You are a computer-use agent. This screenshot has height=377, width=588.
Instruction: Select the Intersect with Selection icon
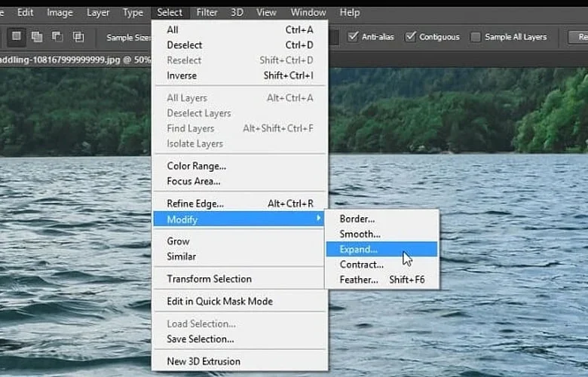pos(78,37)
